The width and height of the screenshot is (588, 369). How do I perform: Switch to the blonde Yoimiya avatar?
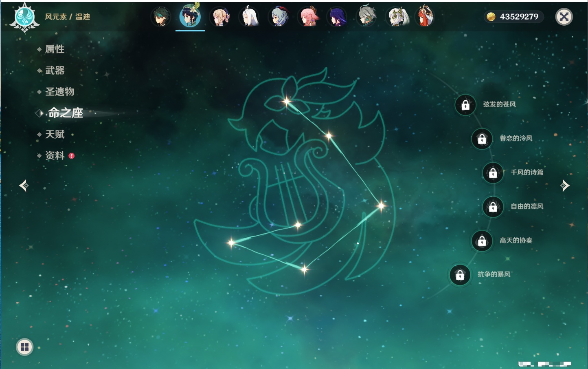(x=220, y=17)
